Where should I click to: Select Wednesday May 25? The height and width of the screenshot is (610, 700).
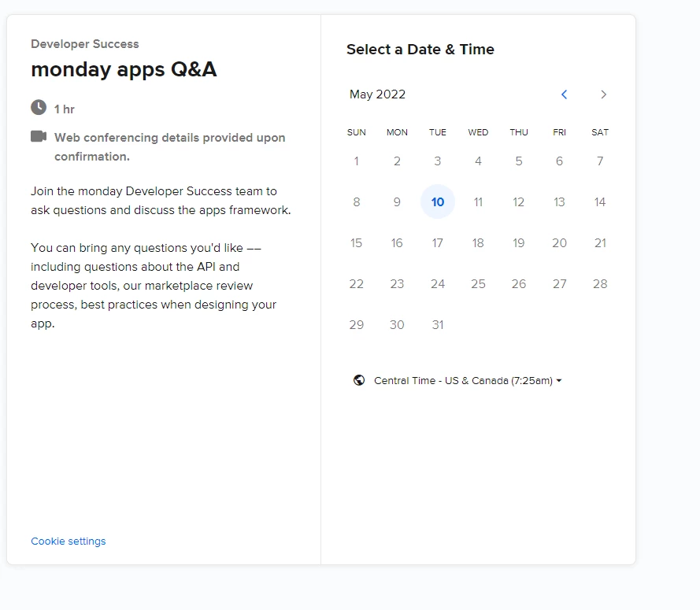tap(478, 284)
